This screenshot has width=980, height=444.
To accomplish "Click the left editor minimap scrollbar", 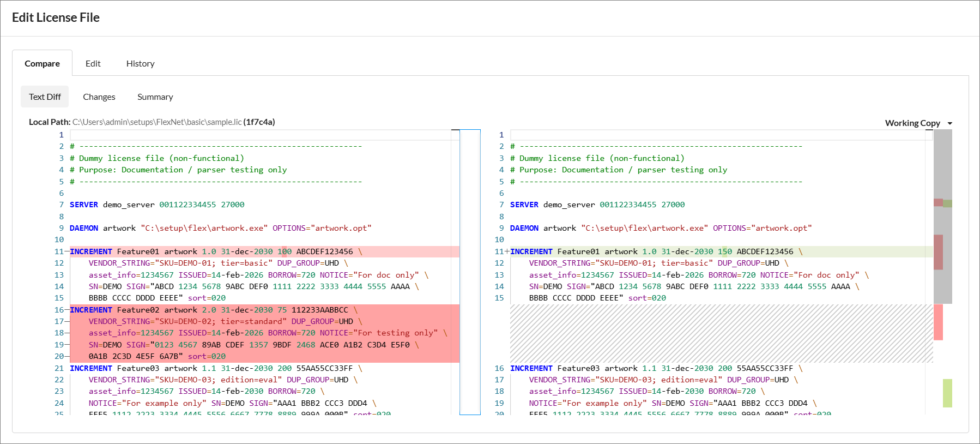I will tap(470, 272).
